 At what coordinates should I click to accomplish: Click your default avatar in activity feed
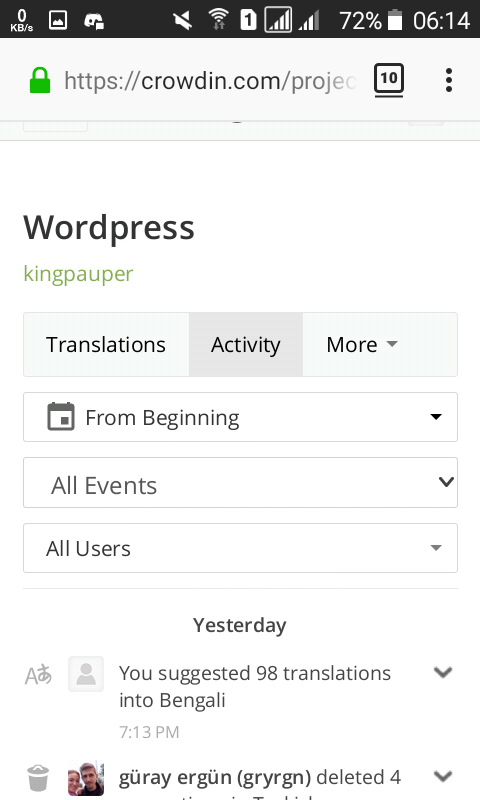pyautogui.click(x=86, y=674)
